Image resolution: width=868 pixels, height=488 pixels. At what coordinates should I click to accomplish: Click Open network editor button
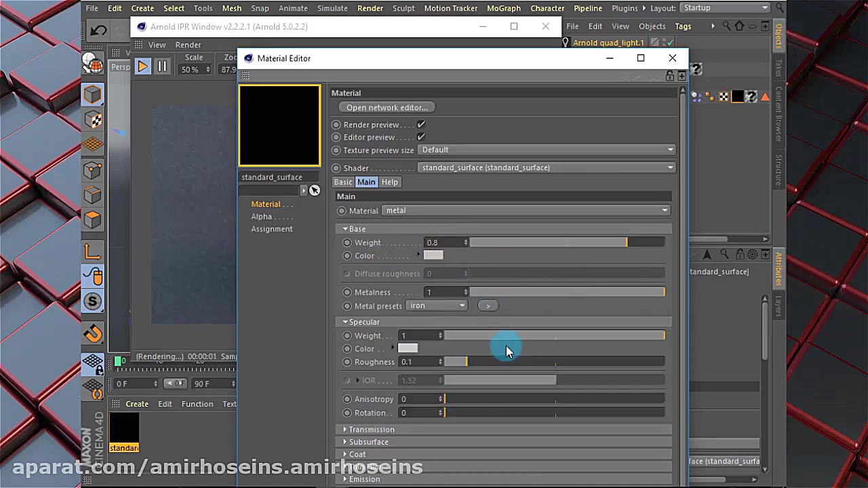coord(387,108)
